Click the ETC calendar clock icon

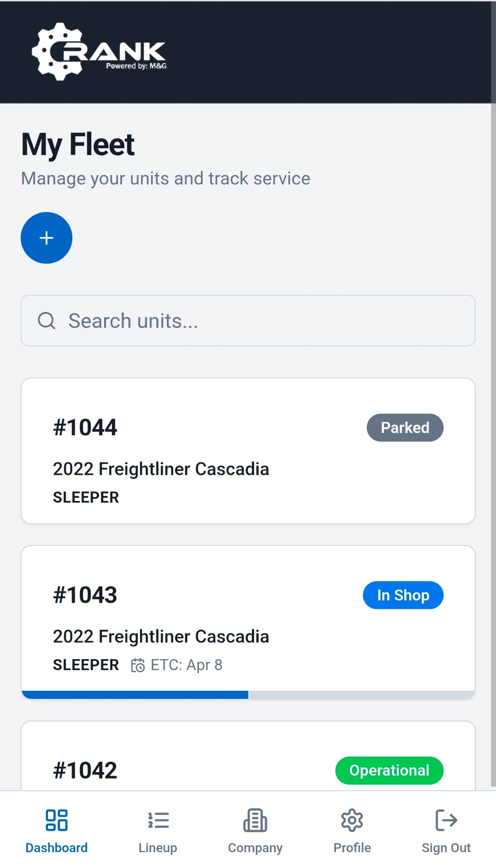point(138,665)
